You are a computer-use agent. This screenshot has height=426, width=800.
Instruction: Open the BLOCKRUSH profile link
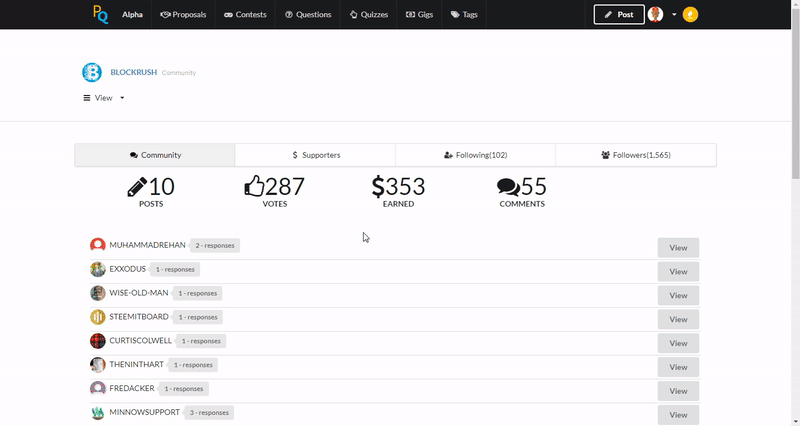(x=134, y=72)
